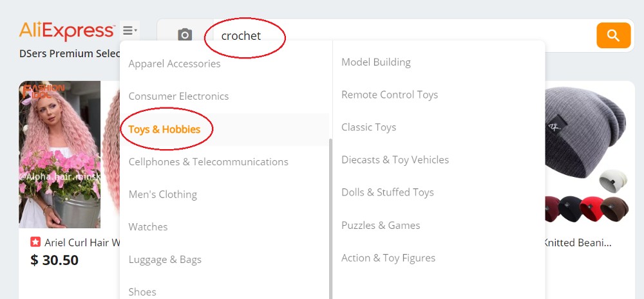Open the Puzzles & Games subcategory
This screenshot has height=299, width=644.
coord(381,225)
